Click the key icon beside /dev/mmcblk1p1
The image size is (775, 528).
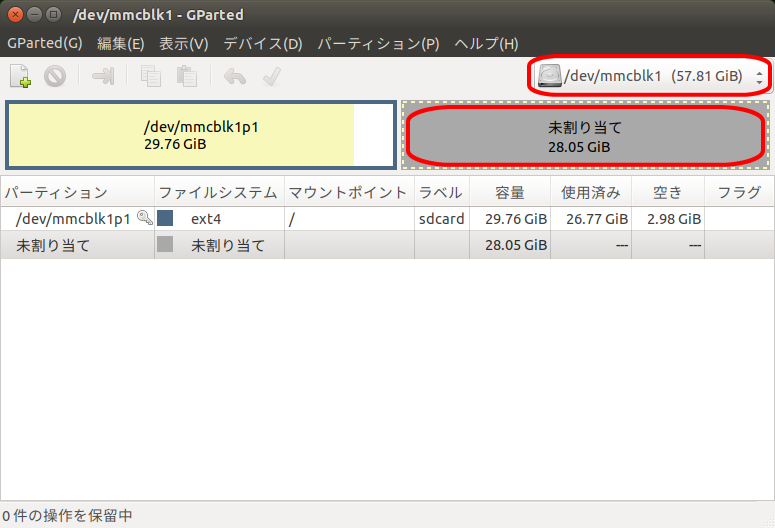144,217
